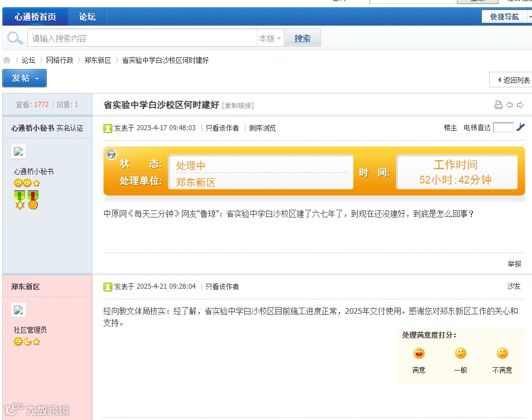Viewport: 532px width, 420px height.
Task: Click 郑东新区 in 处理单位 field
Action: 195,182
